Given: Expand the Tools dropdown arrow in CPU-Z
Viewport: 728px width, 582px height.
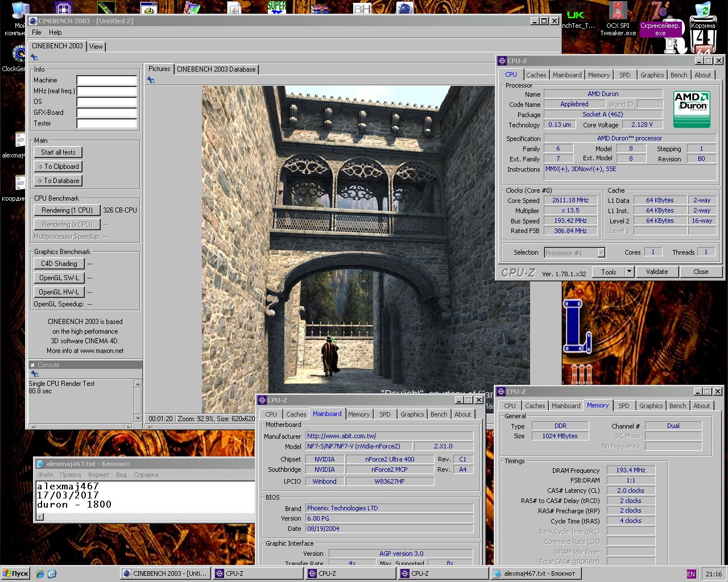Looking at the screenshot, I should tap(629, 272).
